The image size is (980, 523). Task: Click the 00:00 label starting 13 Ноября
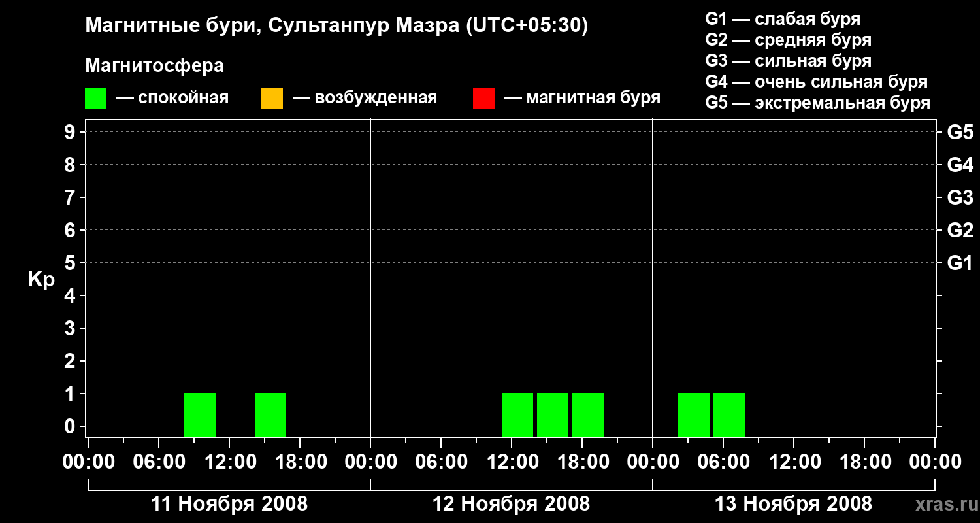pos(653,462)
